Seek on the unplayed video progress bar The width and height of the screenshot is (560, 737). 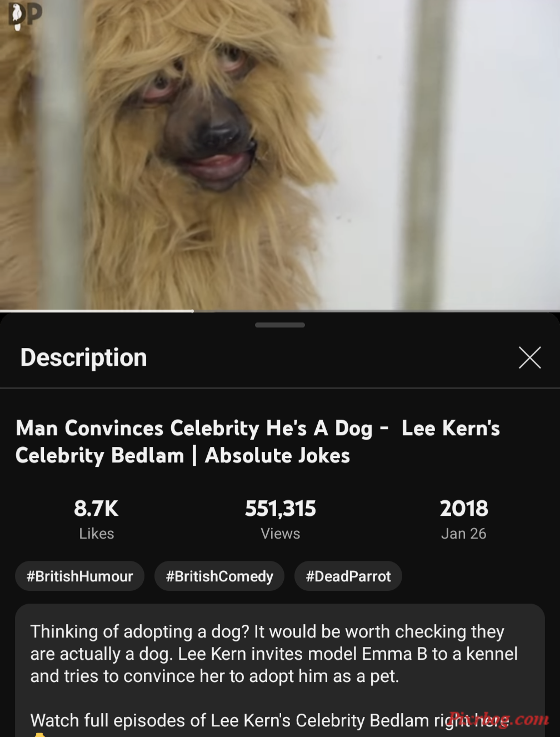tap(376, 311)
